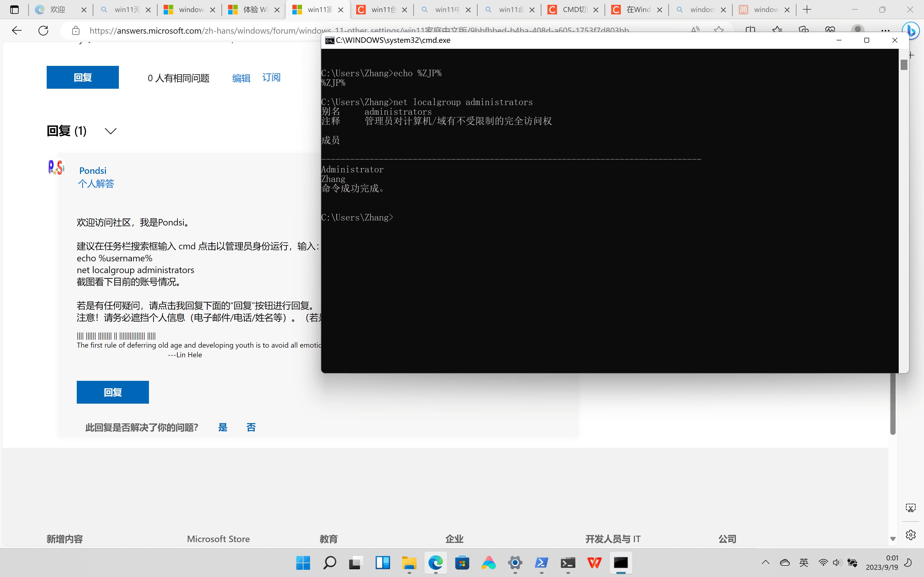Open Microsoft Store from the taskbar
This screenshot has width=924, height=577.
(x=462, y=563)
